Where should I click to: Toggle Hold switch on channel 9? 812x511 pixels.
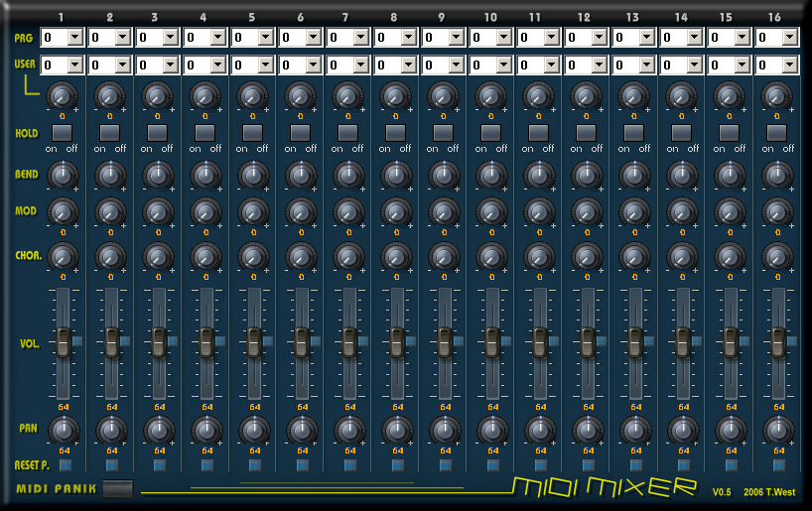(x=444, y=132)
